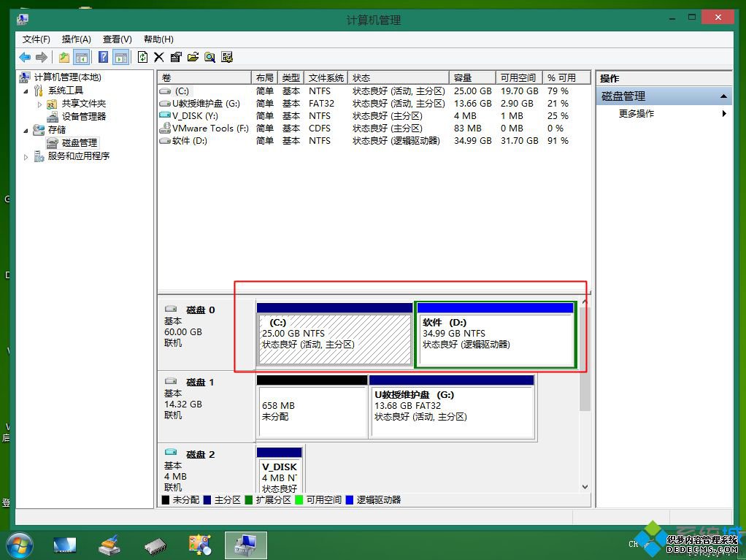Viewport: 746px width, 560px height.
Task: Open the 文件(F) menu
Action: tap(36, 39)
